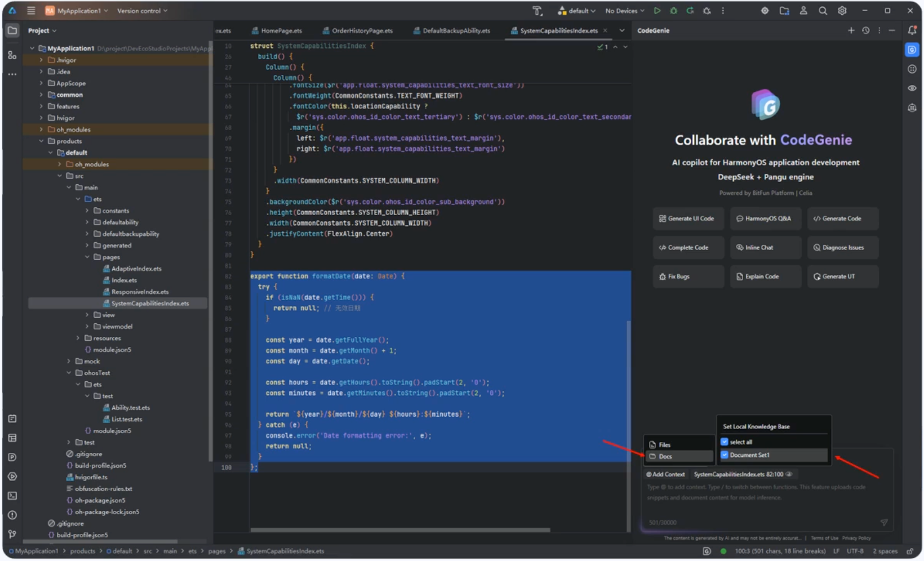
Task: Click project tree horizontal scrollbar
Action: coord(100,541)
